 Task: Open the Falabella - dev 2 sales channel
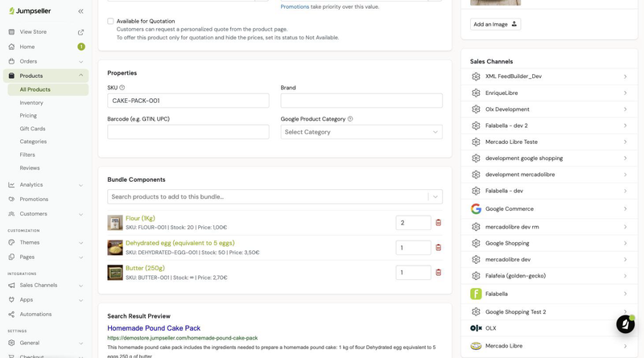pyautogui.click(x=549, y=126)
